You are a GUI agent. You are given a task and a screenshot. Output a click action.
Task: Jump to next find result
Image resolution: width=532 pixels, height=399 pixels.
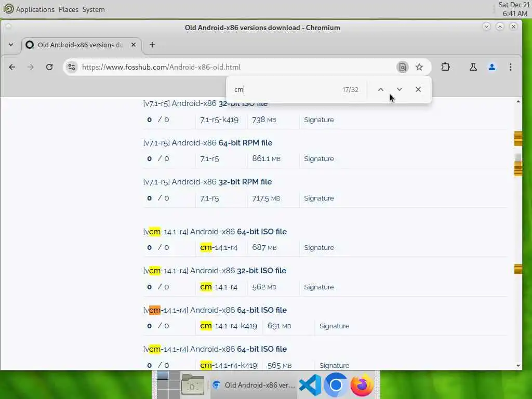[400, 89]
